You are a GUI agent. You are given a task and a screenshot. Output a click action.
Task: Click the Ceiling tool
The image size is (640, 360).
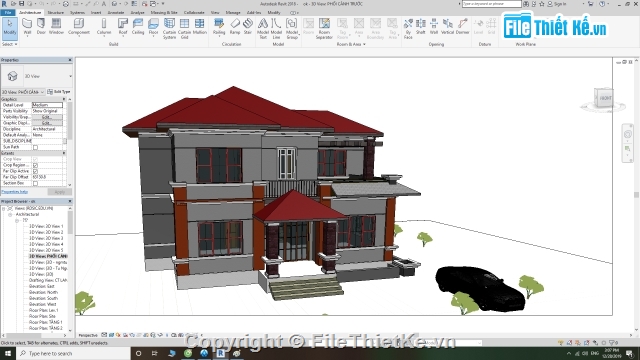click(x=138, y=27)
